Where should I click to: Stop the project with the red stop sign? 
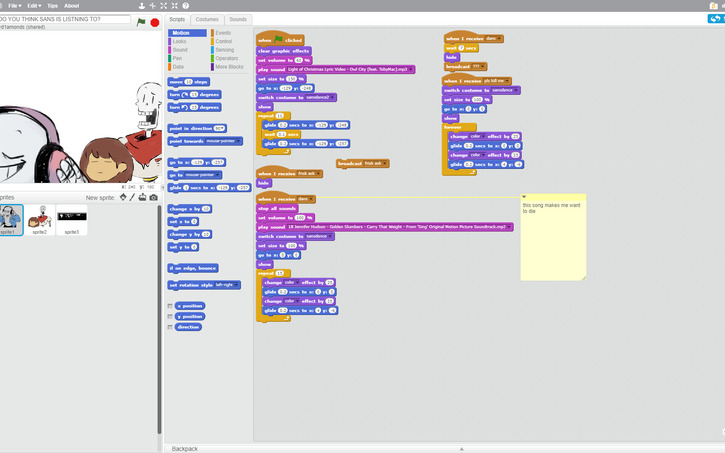[155, 22]
